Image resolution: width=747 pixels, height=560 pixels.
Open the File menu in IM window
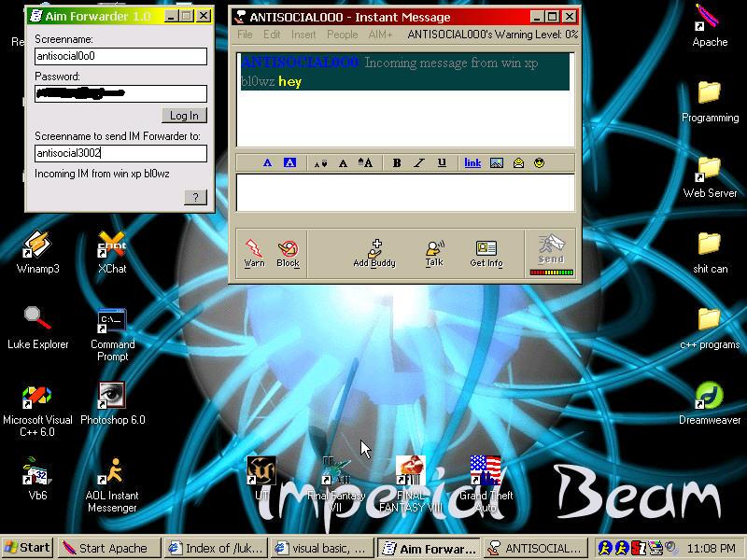click(245, 35)
